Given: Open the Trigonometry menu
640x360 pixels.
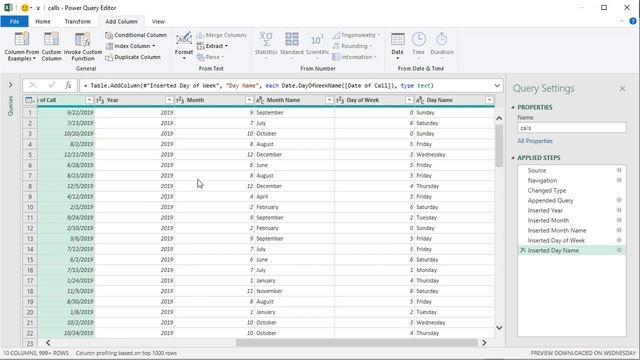Looking at the screenshot, I should 356,35.
